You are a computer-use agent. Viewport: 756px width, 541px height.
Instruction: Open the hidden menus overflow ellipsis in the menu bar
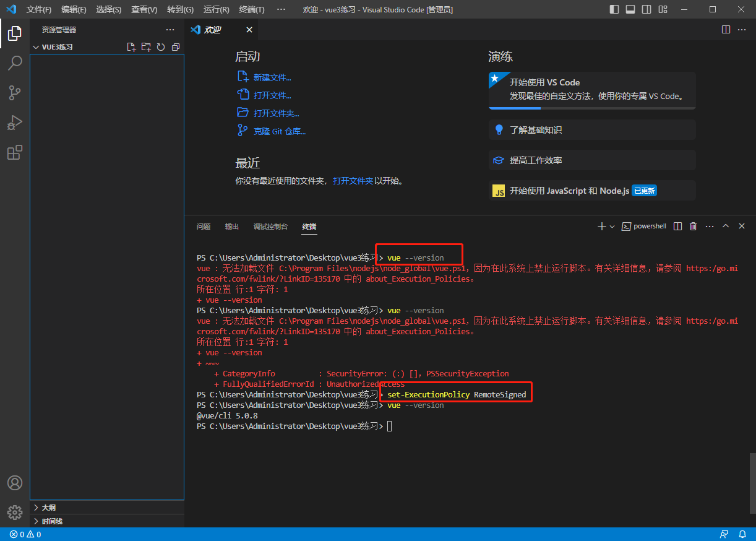[281, 9]
